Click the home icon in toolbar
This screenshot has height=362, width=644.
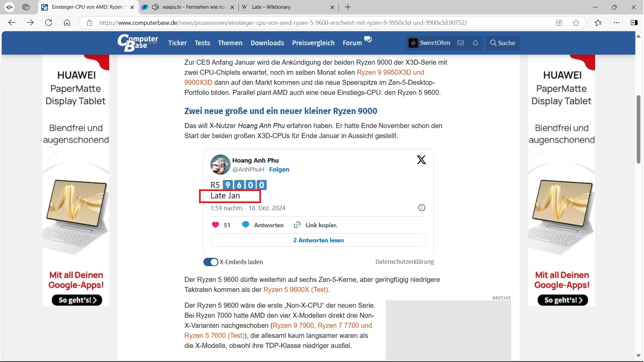tap(67, 23)
